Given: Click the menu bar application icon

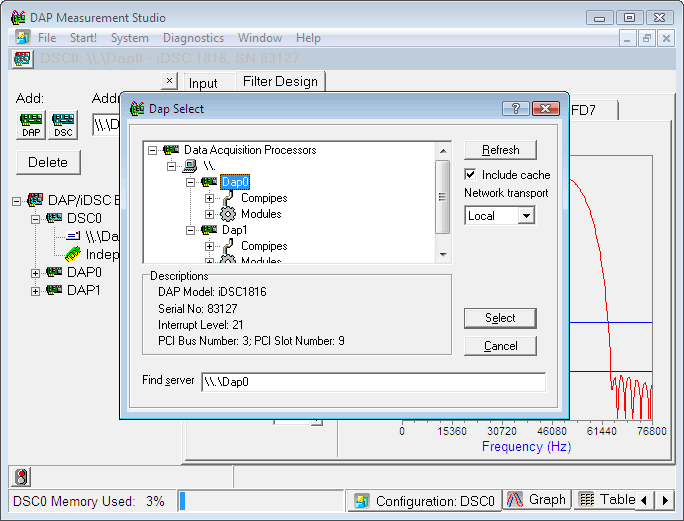Looking at the screenshot, I should click(x=23, y=38).
